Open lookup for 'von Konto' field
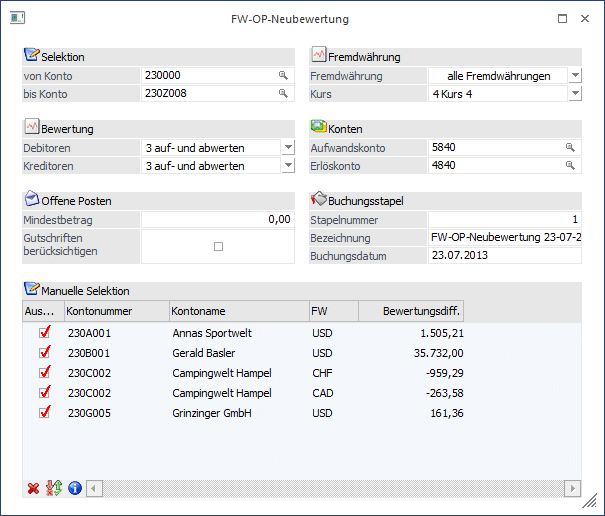The image size is (605, 516). tap(283, 75)
